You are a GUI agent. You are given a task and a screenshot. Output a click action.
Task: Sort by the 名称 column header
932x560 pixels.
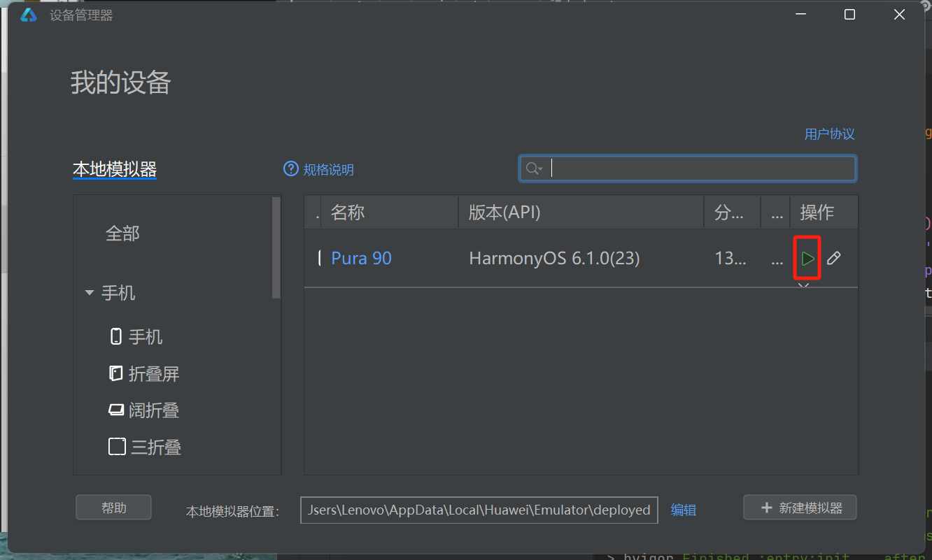pyautogui.click(x=389, y=212)
